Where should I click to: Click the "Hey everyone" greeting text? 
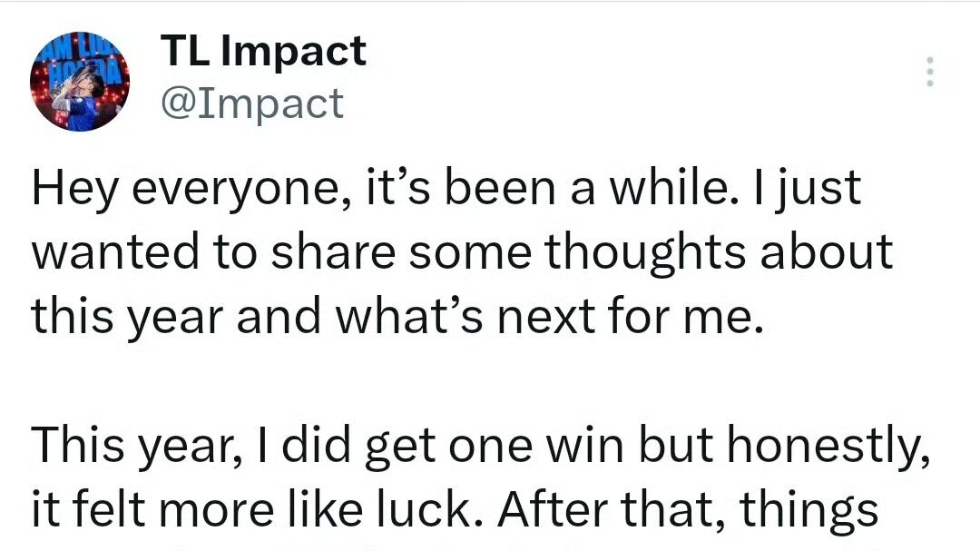point(177,189)
